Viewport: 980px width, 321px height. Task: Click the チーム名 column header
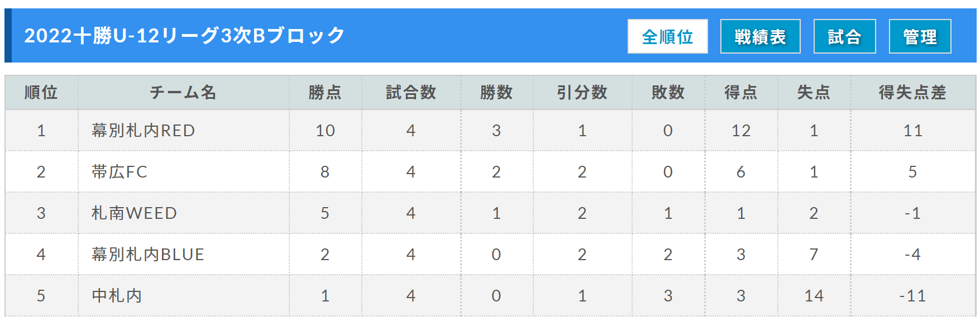[x=183, y=93]
